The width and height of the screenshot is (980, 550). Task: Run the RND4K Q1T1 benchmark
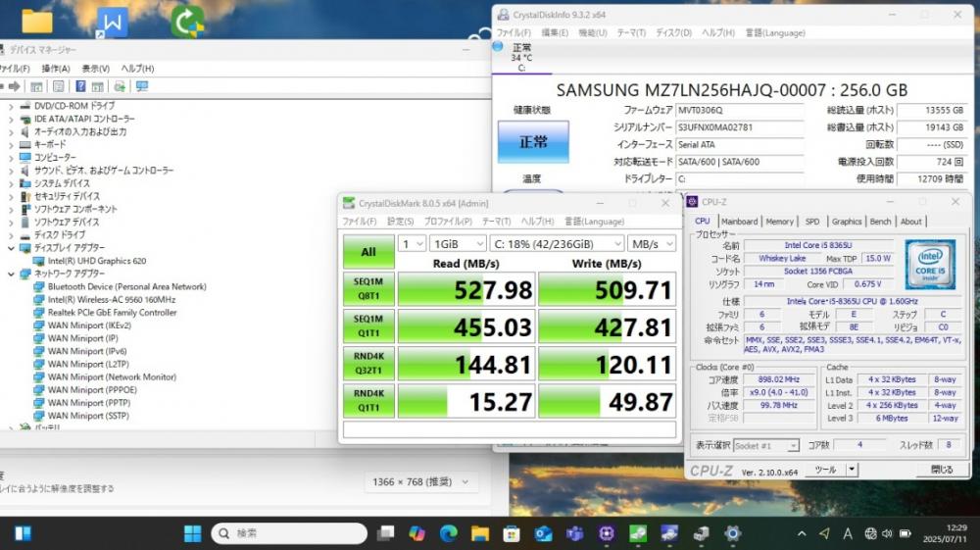click(368, 401)
